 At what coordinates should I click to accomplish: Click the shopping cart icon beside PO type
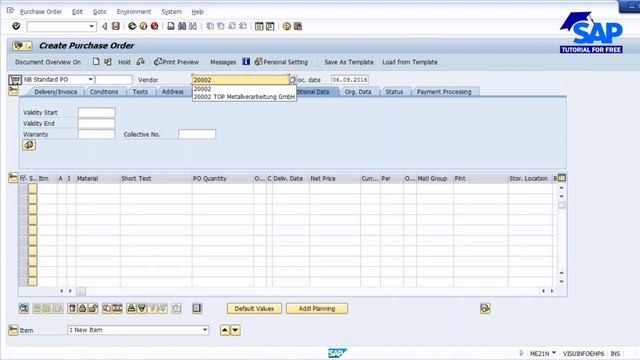coord(15,80)
